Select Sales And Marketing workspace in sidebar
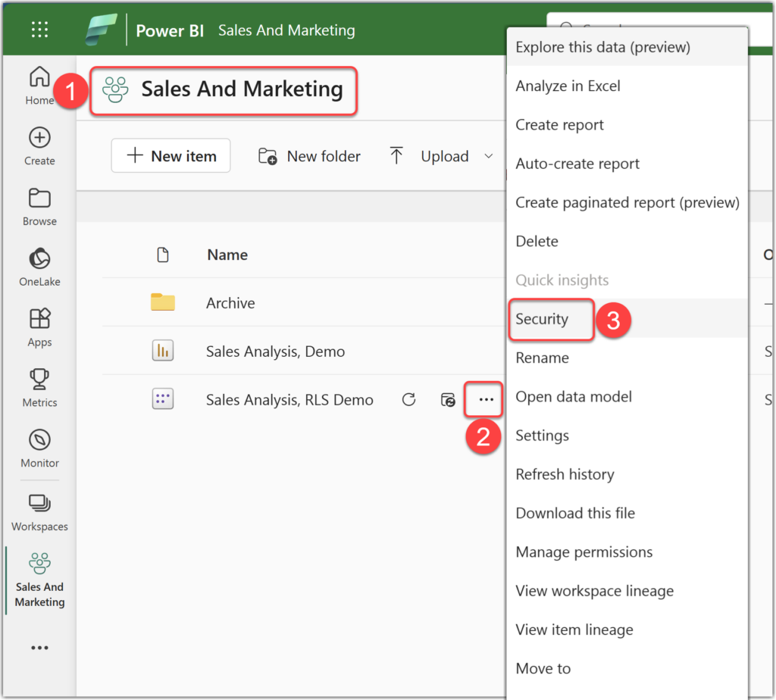This screenshot has height=700, width=776. [39, 580]
